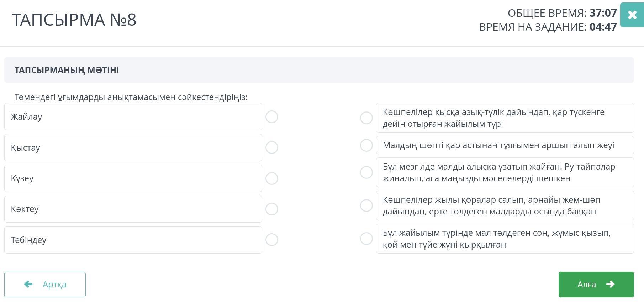
Task: Click the 'Малдың шөпті қар астынан' definition box
Action: [505, 145]
